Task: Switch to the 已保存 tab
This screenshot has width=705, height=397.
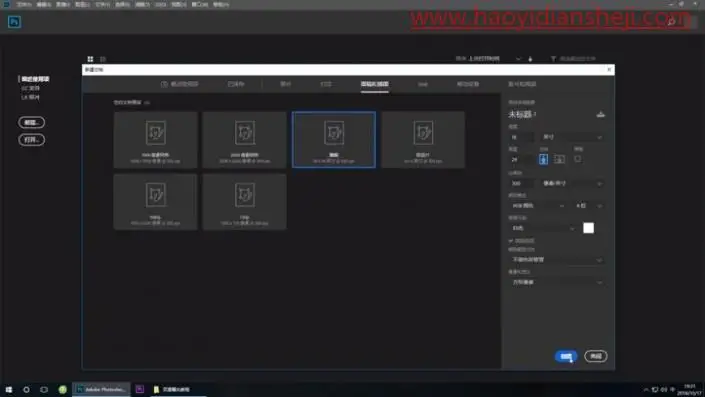Action: tap(236, 84)
